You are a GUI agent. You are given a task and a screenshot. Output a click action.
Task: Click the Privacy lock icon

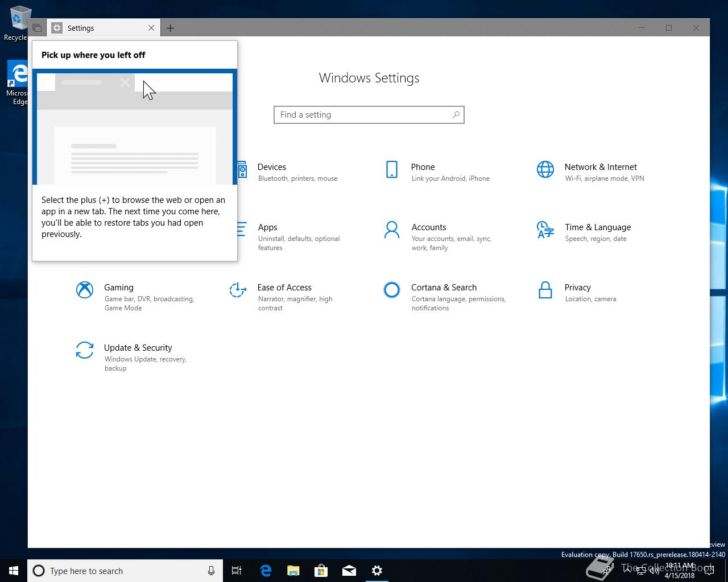tap(545, 290)
